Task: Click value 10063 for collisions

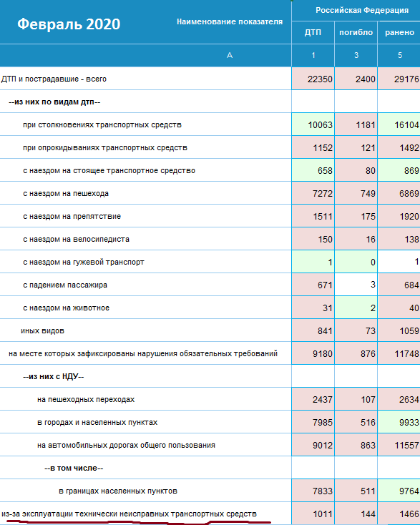Action: 320,125
